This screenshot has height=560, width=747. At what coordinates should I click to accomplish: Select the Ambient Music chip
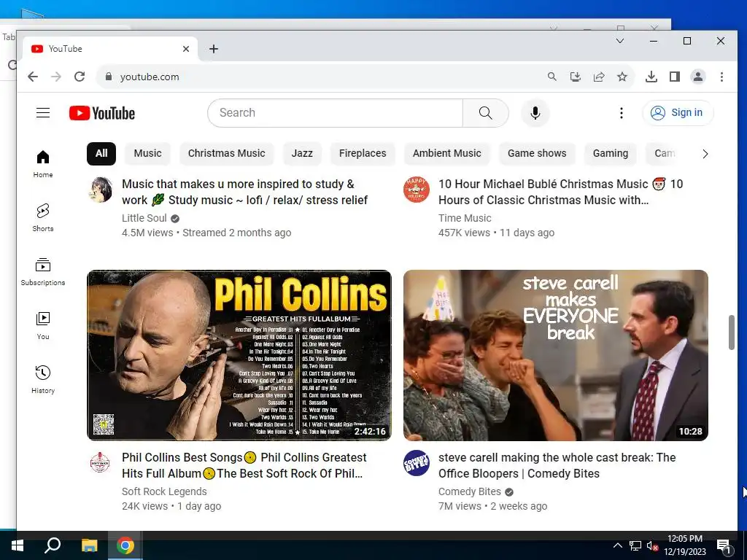(x=447, y=153)
